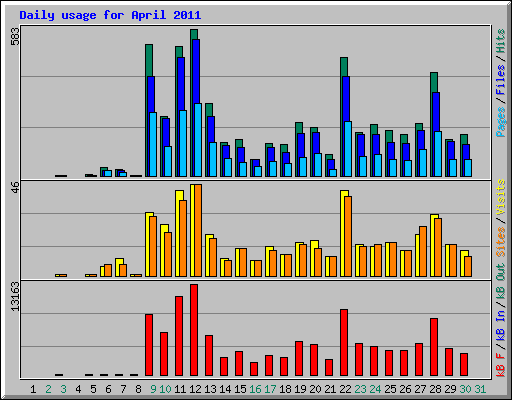Click the 'Daily usage for April 2011' title
This screenshot has height=400, width=512.
point(110,16)
